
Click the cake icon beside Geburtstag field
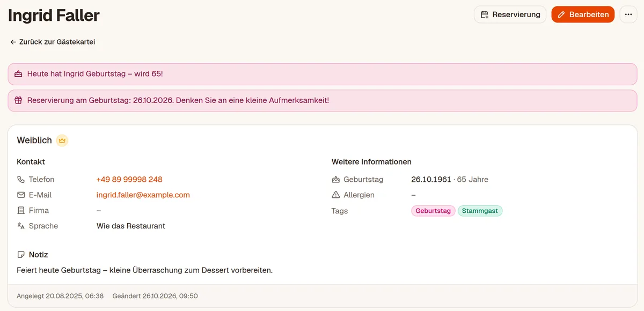coord(336,180)
